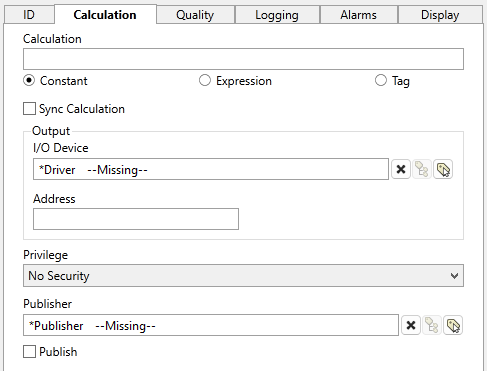
Task: Switch to the Alarms tab
Action: (359, 15)
